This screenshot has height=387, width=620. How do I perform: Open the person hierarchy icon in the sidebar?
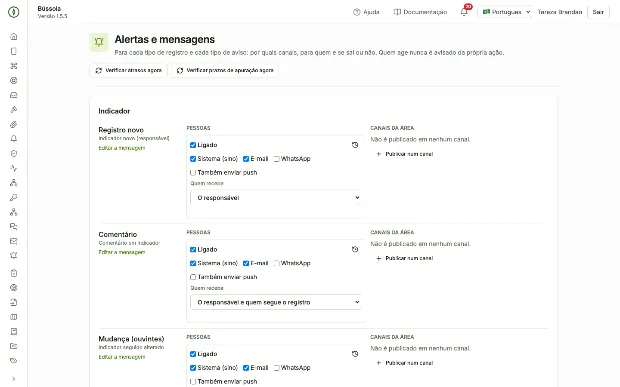pyautogui.click(x=13, y=183)
